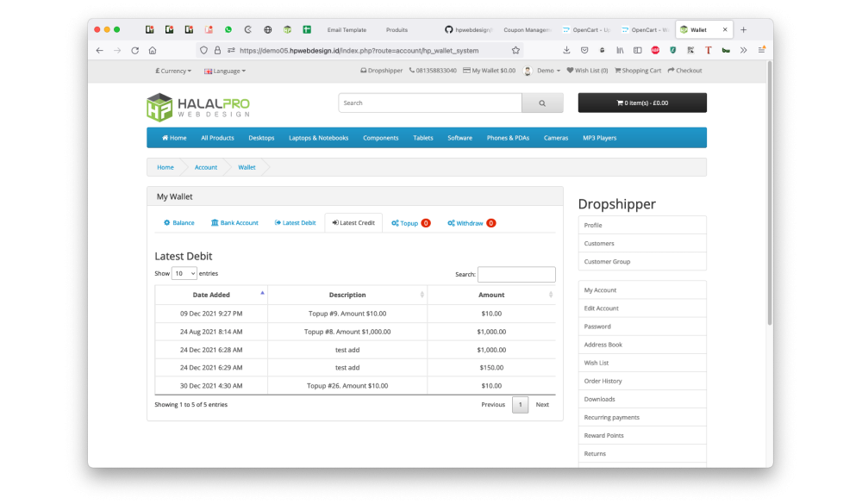The width and height of the screenshot is (862, 504).
Task: Focus the table Search input field
Action: click(x=516, y=275)
